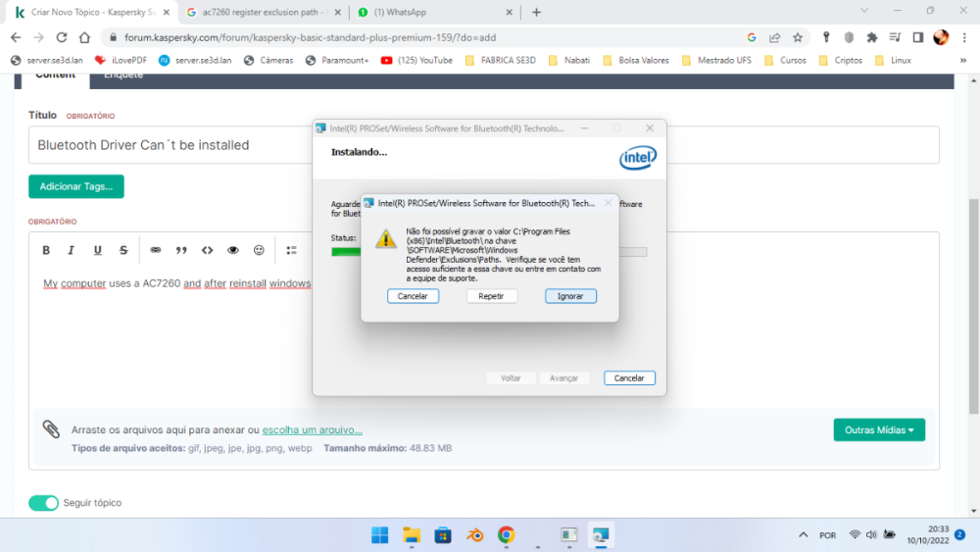980x552 pixels.
Task: Open the emoji picker
Action: click(x=259, y=250)
